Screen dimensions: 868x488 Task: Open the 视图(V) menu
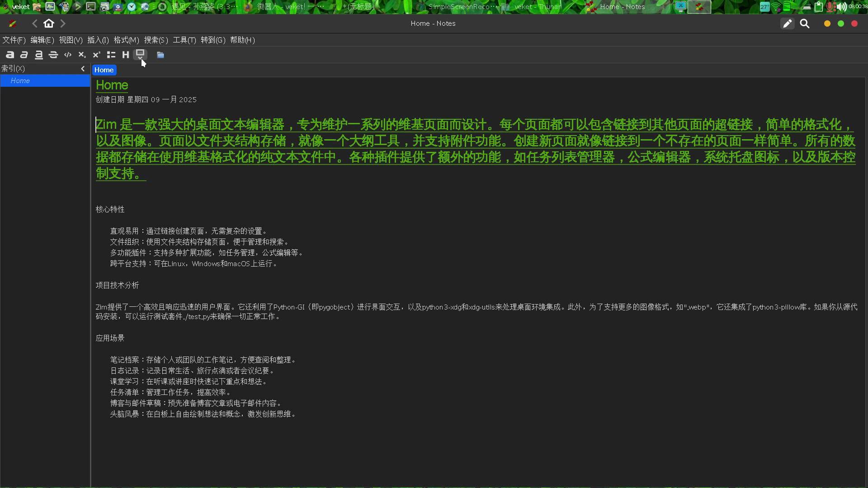71,40
